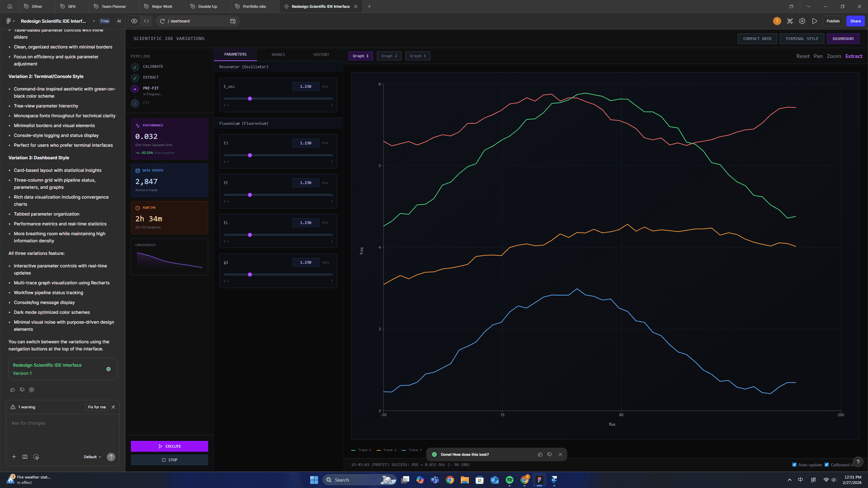Open Spotify from the taskbar

pos(509,480)
